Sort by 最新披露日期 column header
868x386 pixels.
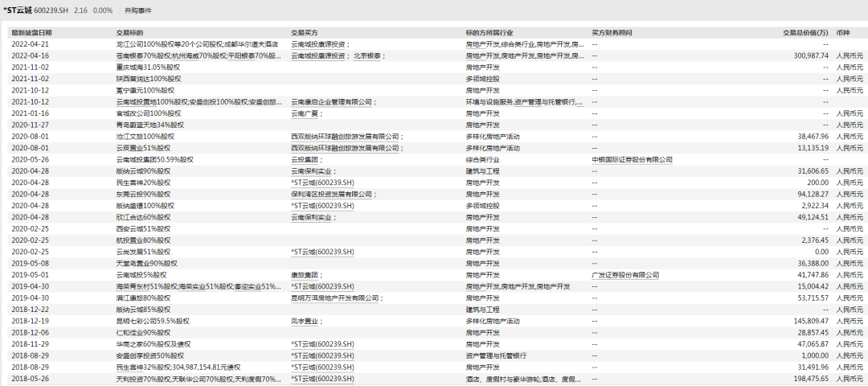pos(31,33)
